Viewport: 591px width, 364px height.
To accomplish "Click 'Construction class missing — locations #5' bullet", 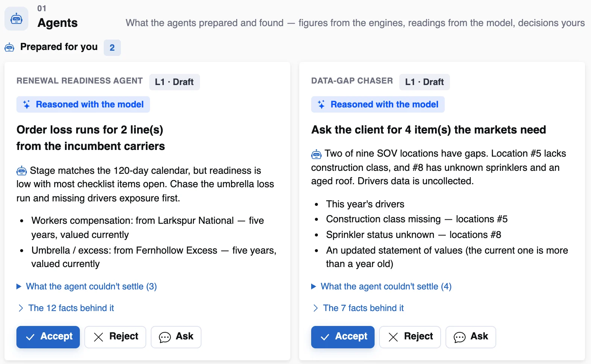I will coord(417,219).
